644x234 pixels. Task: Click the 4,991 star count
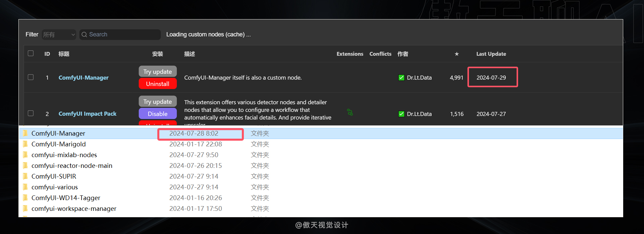coord(457,78)
